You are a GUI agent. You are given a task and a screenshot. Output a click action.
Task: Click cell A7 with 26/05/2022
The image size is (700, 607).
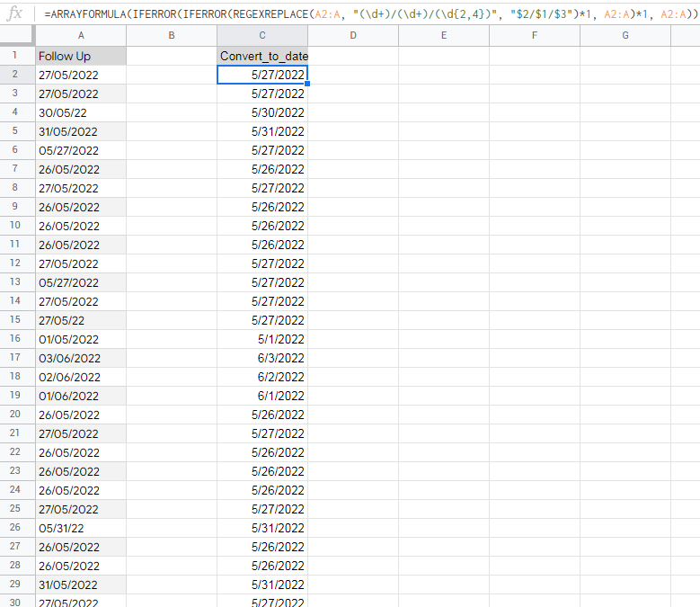click(81, 169)
